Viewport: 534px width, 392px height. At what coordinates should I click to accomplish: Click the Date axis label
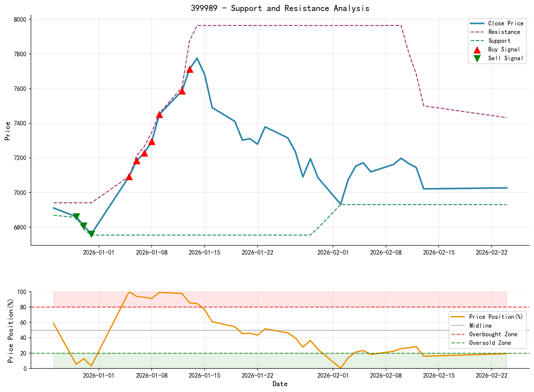[280, 384]
